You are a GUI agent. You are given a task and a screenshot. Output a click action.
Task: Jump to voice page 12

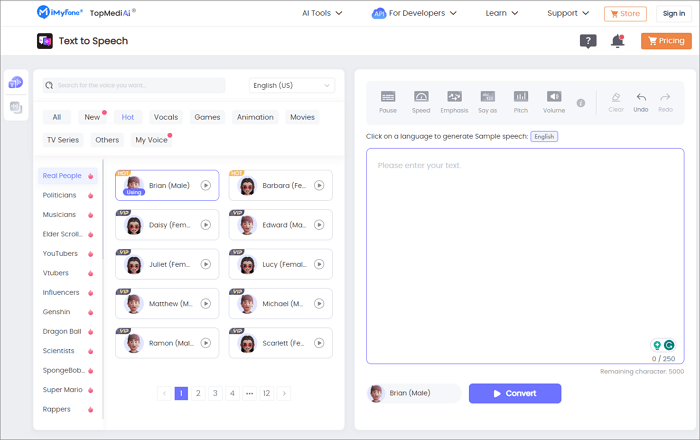pyautogui.click(x=267, y=393)
